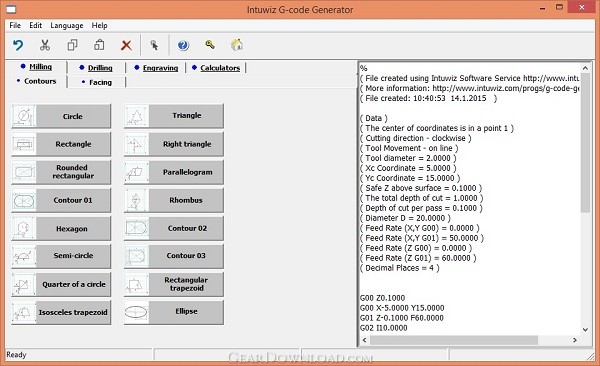The height and width of the screenshot is (366, 600).
Task: Click the down arrow of G-code scrollbar
Action: tap(585, 329)
